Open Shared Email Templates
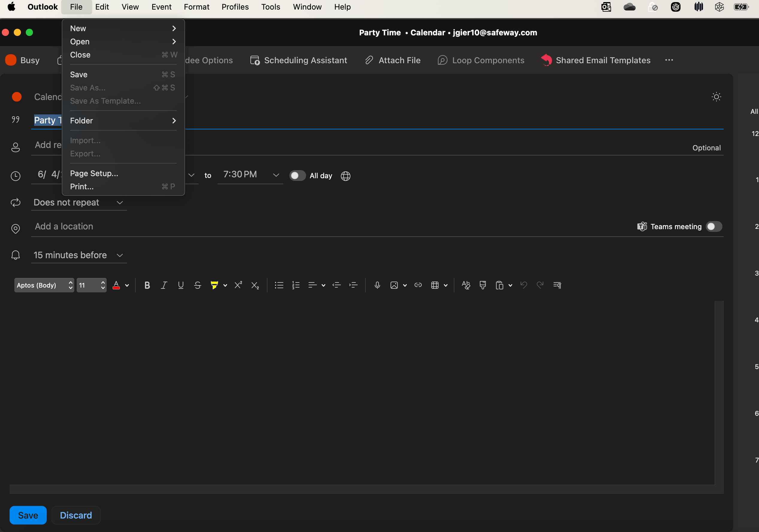Viewport: 759px width, 532px height. [x=596, y=60]
